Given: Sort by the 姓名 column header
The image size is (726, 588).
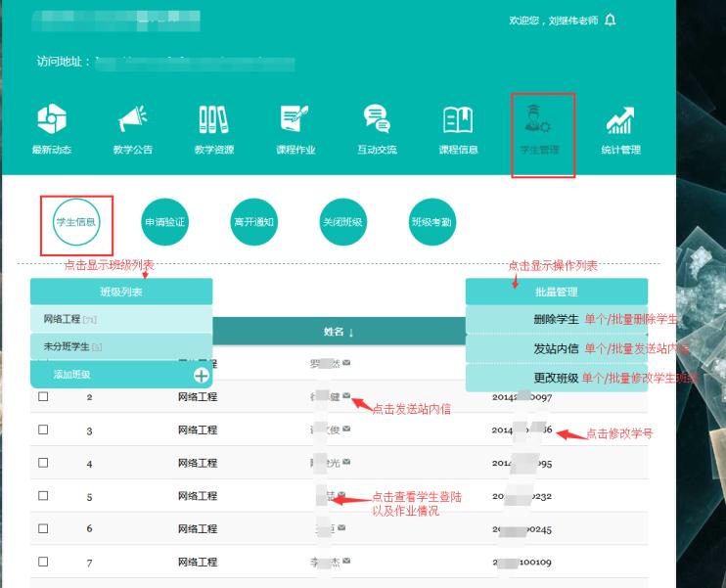Looking at the screenshot, I should (x=339, y=332).
